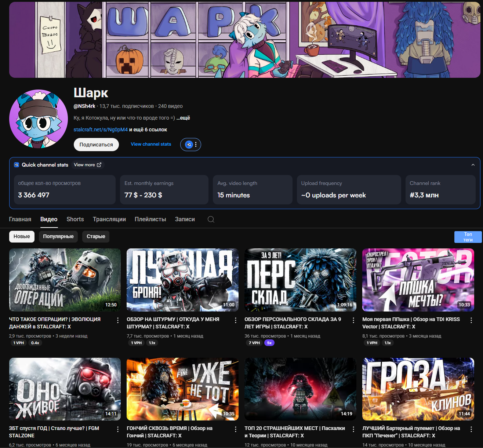
Task: Click the Топ теги button
Action: (x=468, y=237)
